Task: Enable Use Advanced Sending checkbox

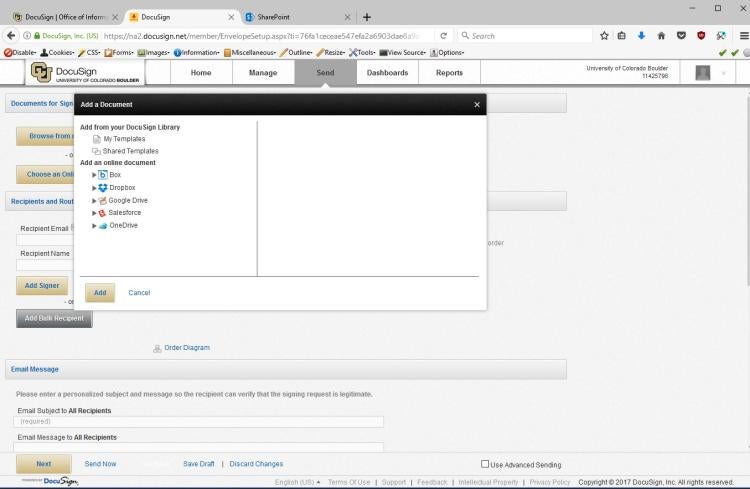Action: point(485,464)
